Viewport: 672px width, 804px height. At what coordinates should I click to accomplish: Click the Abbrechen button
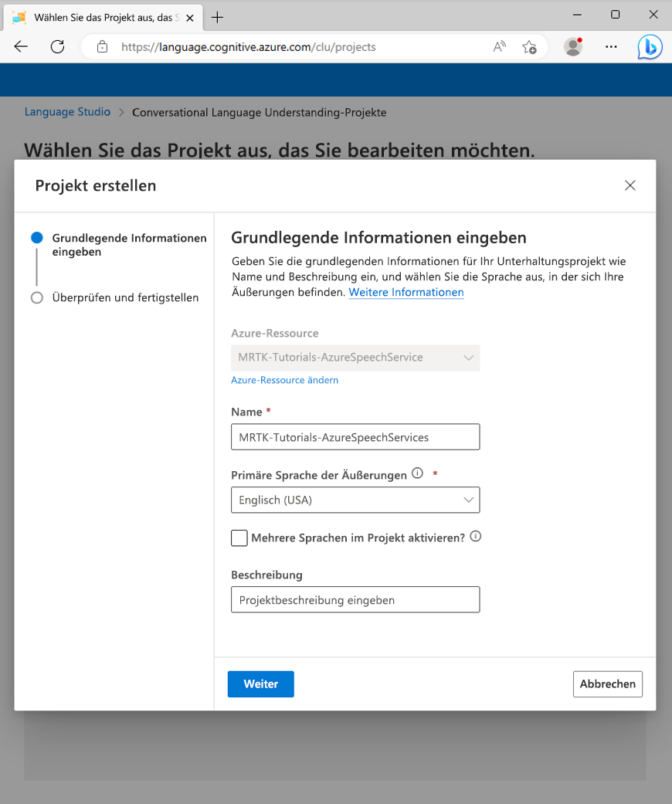[x=607, y=684]
